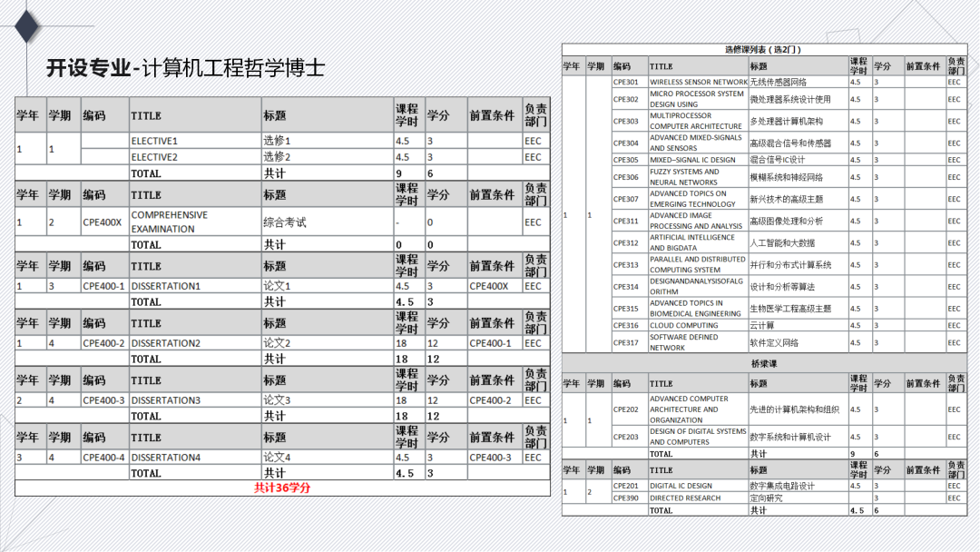This screenshot has width=980, height=552.
Task: Click PARALLEL AND DISTRIBUTED COMPUTING SYSTEM title
Action: pos(698,264)
